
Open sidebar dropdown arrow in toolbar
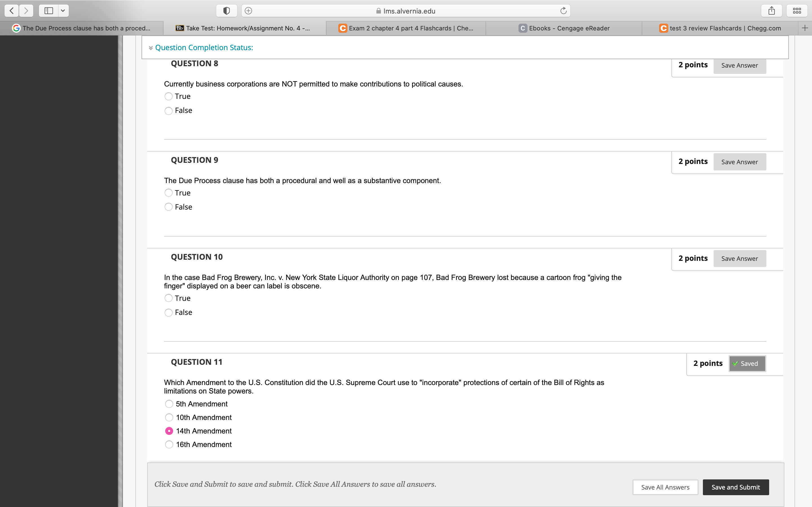coord(63,11)
